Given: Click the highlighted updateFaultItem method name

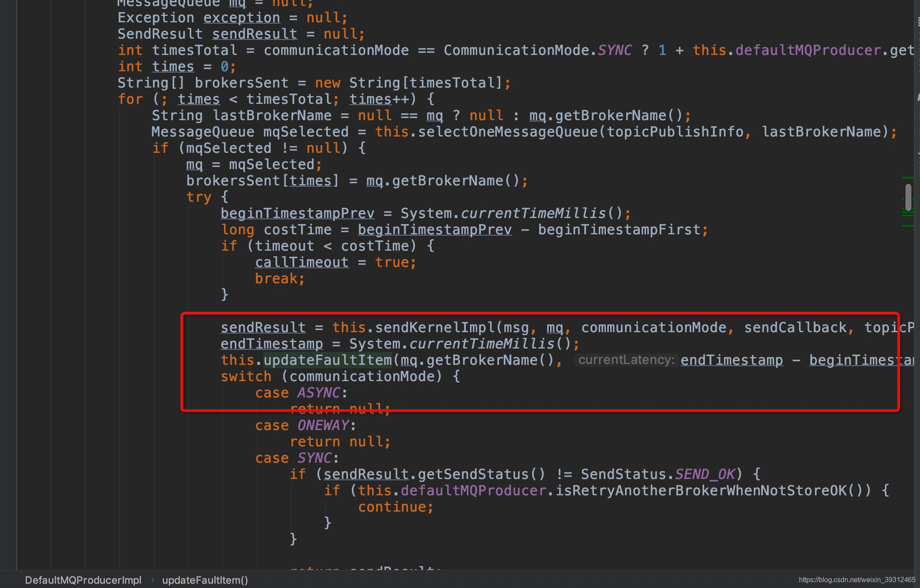Looking at the screenshot, I should click(327, 360).
